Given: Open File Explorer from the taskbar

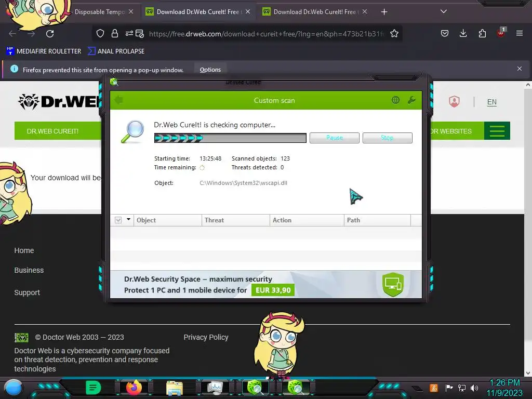Looking at the screenshot, I should (175, 388).
